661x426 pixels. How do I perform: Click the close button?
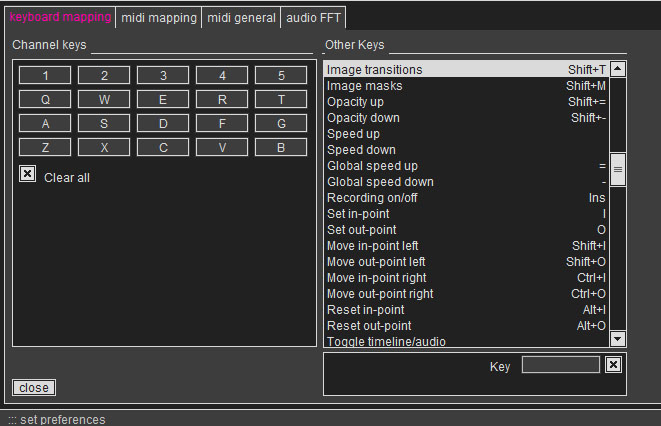33,388
